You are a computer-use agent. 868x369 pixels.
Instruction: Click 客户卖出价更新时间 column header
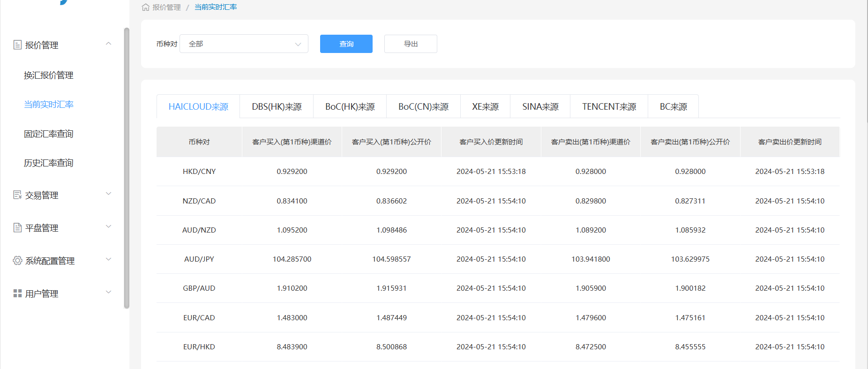click(x=790, y=142)
